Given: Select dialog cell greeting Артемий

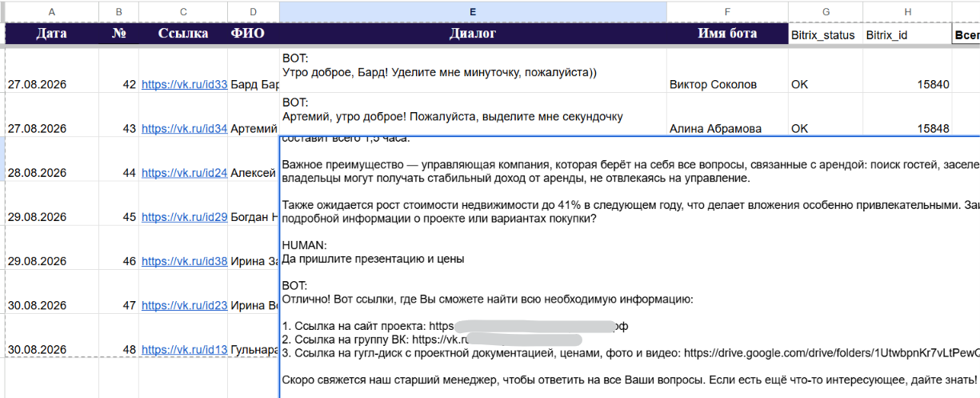Looking at the screenshot, I should (473, 115).
